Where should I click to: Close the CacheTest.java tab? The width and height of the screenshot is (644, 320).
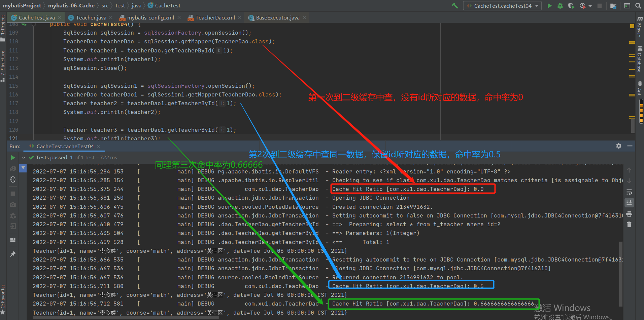[x=60, y=17]
